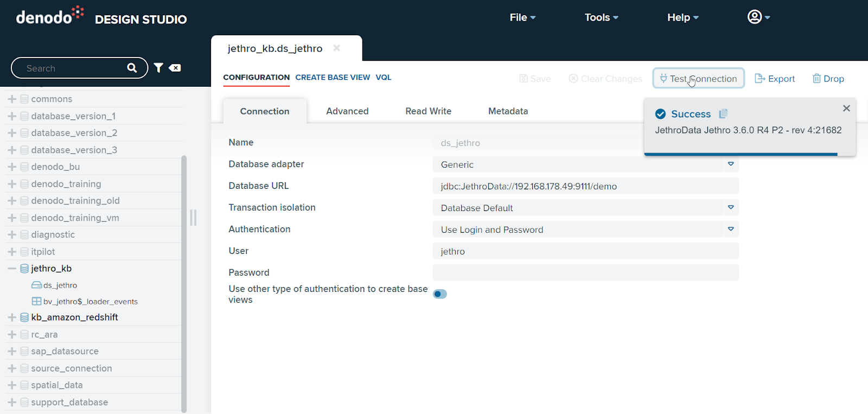The image size is (868, 414).
Task: Click the Clear Changes button
Action: (x=605, y=79)
